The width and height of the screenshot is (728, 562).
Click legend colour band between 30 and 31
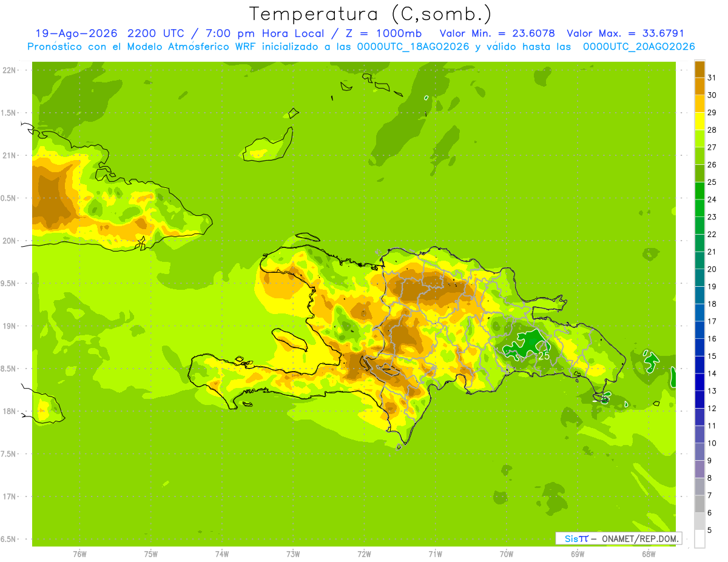pyautogui.click(x=699, y=86)
